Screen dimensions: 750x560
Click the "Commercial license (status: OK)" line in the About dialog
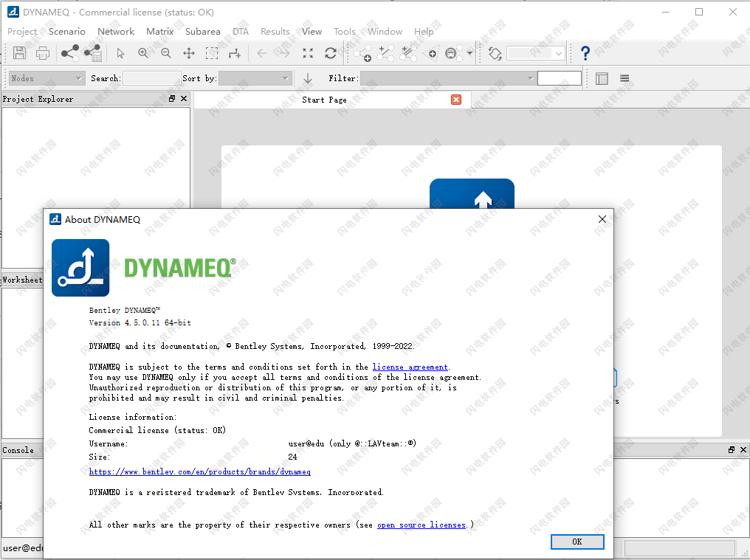pyautogui.click(x=157, y=430)
